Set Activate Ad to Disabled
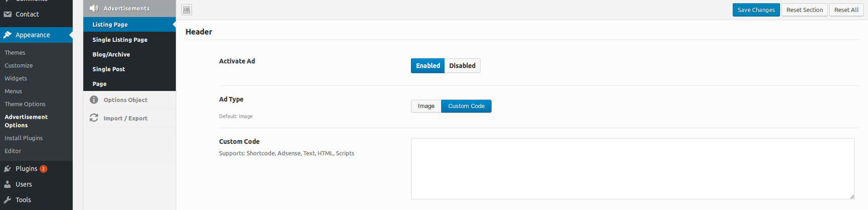Viewport: 868px width, 210px height. 462,66
